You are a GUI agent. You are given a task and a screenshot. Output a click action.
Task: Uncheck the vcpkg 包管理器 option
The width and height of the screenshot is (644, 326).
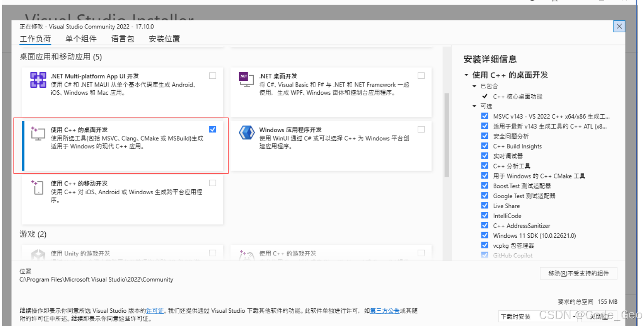tap(485, 245)
